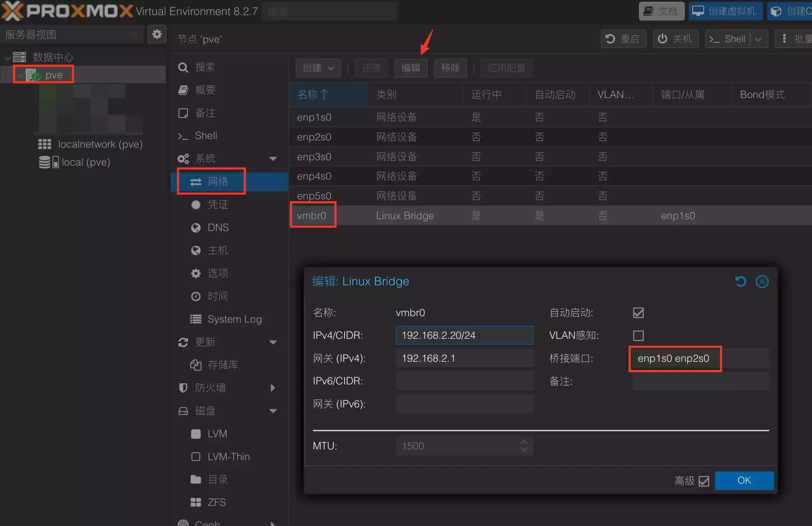Click the search magnifier icon in node menu
Viewport: 812px width, 526px height.
(x=183, y=67)
